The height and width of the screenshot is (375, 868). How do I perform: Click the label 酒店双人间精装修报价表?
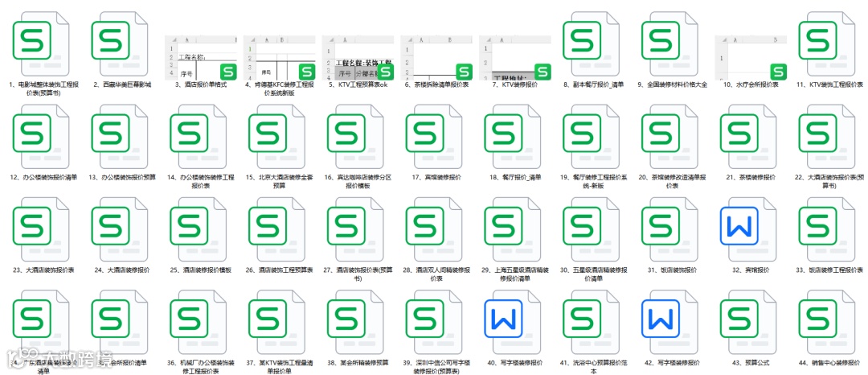click(436, 274)
